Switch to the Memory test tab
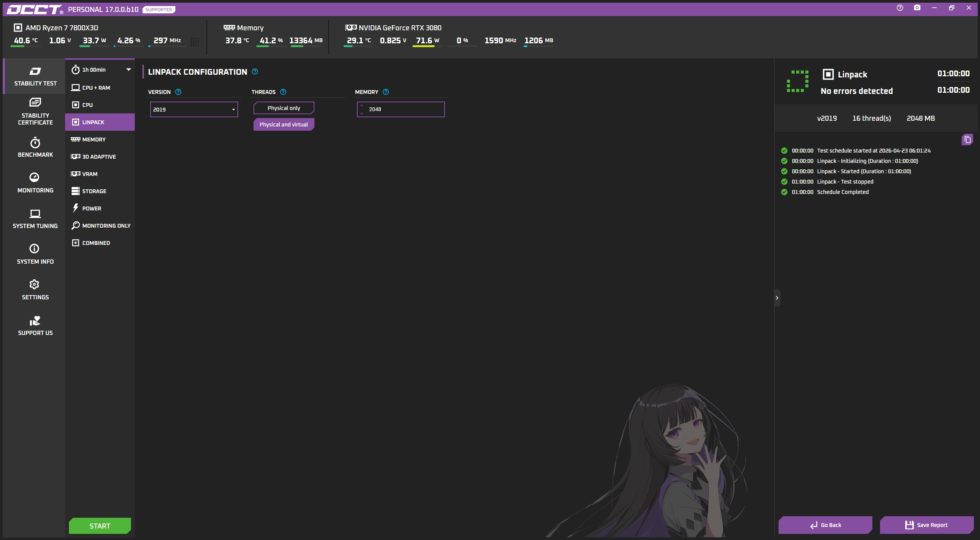 tap(94, 140)
